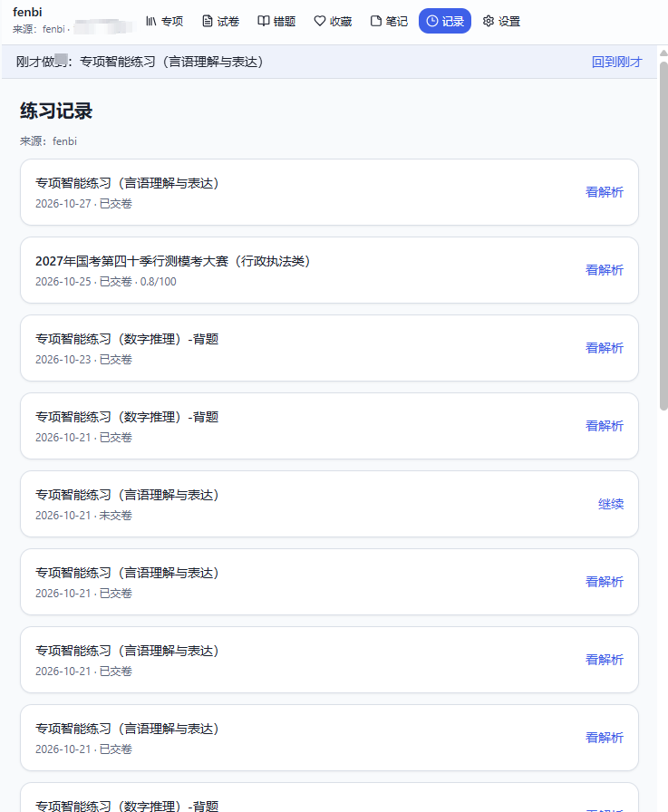The width and height of the screenshot is (668, 812).
Task: Click the 回到刚才 link
Action: 616,63
